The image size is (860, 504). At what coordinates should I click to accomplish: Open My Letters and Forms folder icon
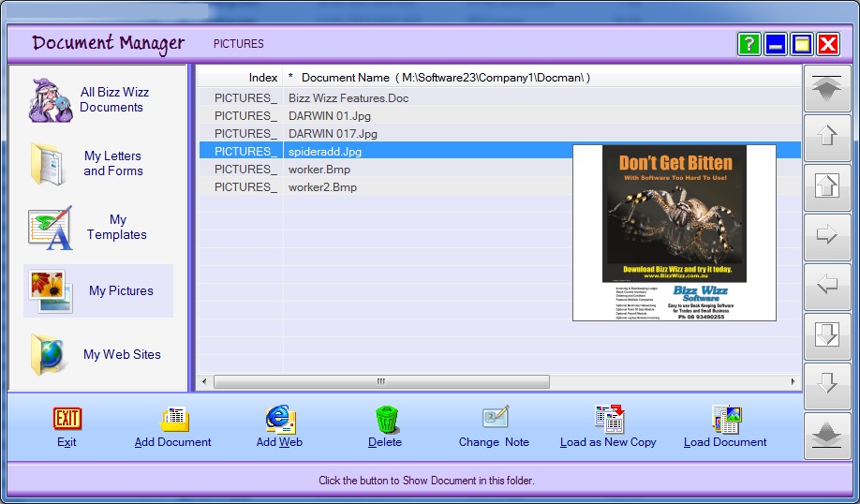click(48, 163)
